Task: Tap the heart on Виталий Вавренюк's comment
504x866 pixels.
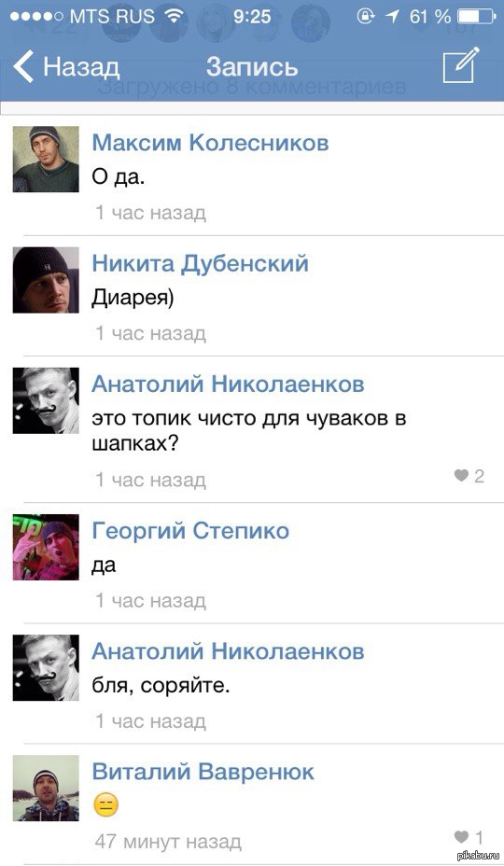Action: [469, 837]
